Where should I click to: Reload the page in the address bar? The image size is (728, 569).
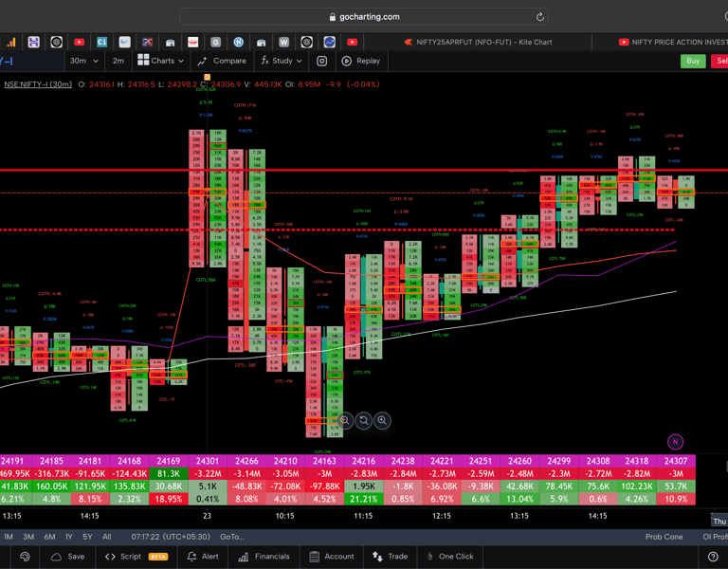click(x=539, y=17)
